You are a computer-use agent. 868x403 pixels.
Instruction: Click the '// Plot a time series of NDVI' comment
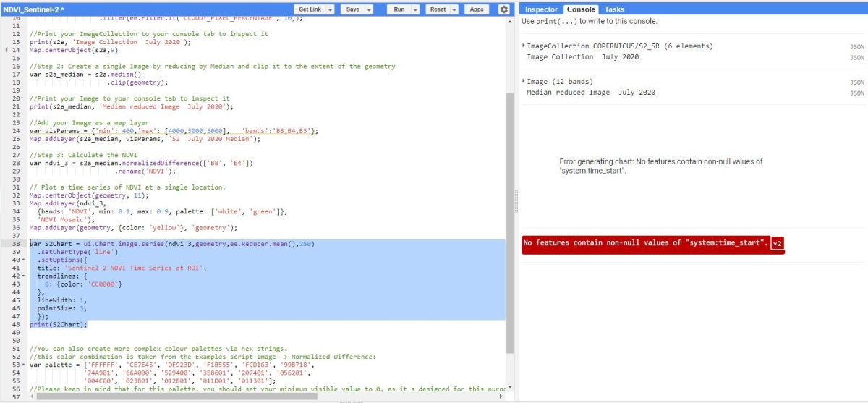click(127, 187)
